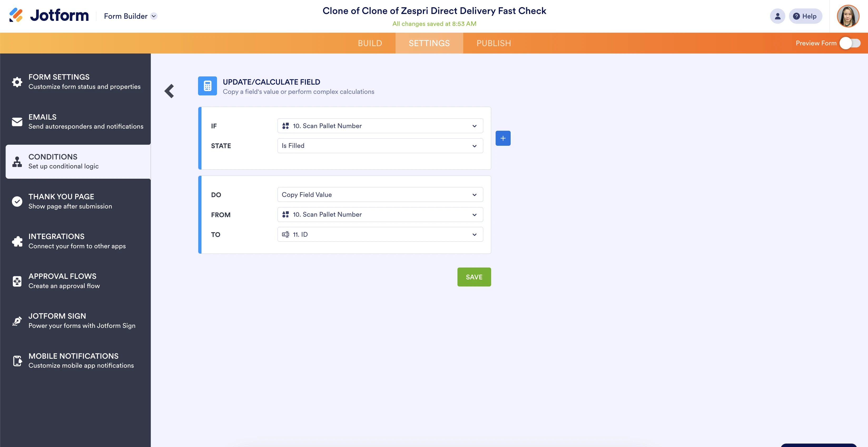Click the blue plus add-condition icon
This screenshot has width=868, height=447.
coord(503,138)
